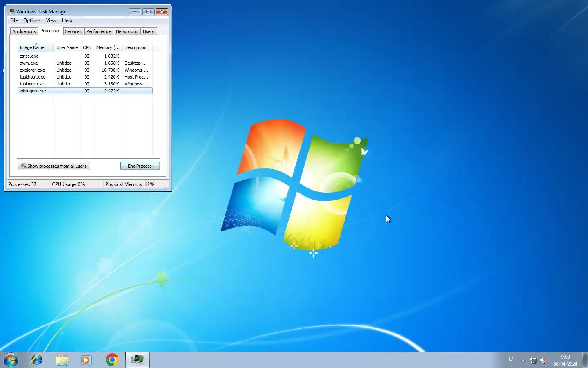Show hidden tray icons arrow
Viewport: 588px width, 368px height.
click(x=523, y=360)
